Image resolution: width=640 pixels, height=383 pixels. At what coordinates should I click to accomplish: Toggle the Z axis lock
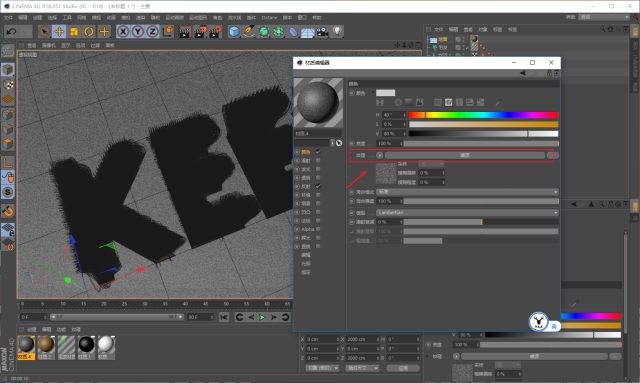[x=153, y=31]
